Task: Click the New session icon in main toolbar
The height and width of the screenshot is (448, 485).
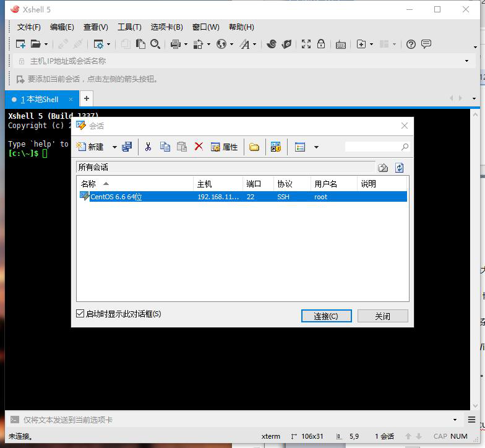Action: coord(20,44)
